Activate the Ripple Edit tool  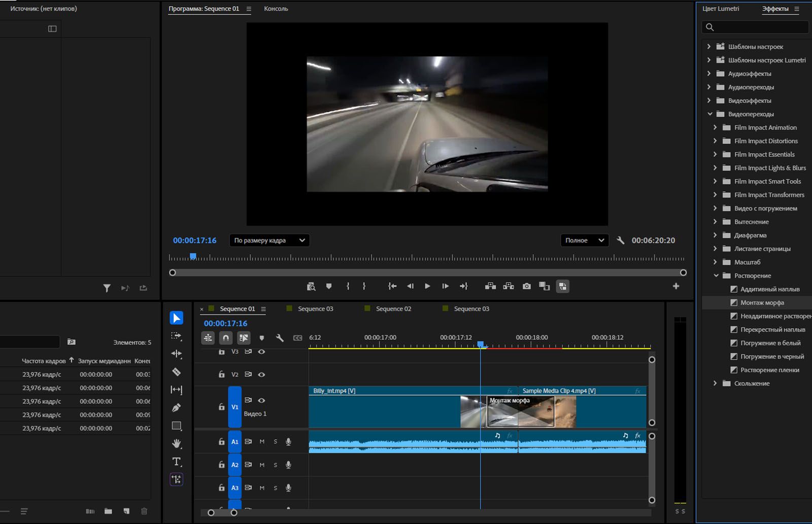click(176, 354)
